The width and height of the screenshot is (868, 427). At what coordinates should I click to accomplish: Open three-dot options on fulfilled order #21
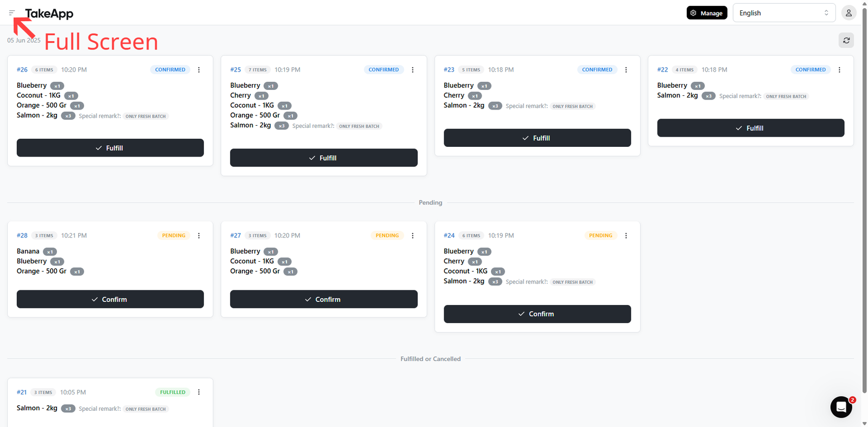click(x=199, y=392)
